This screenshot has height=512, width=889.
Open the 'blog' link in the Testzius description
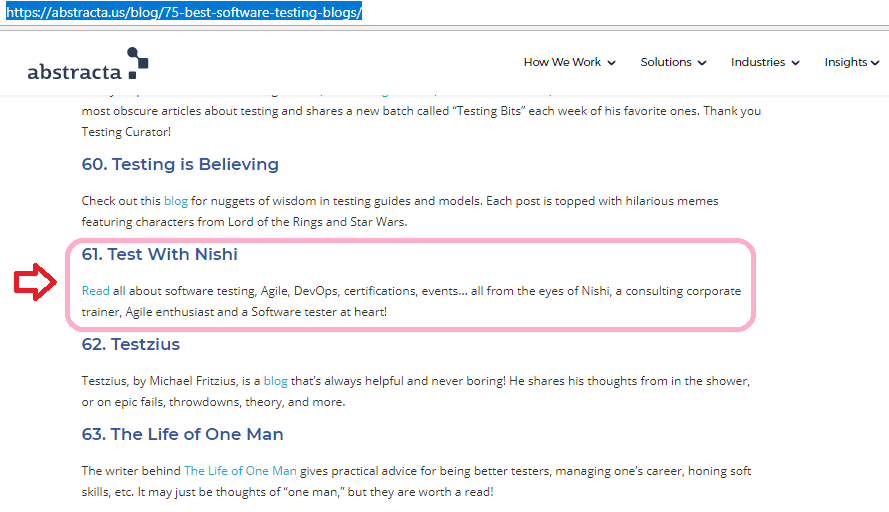point(276,381)
